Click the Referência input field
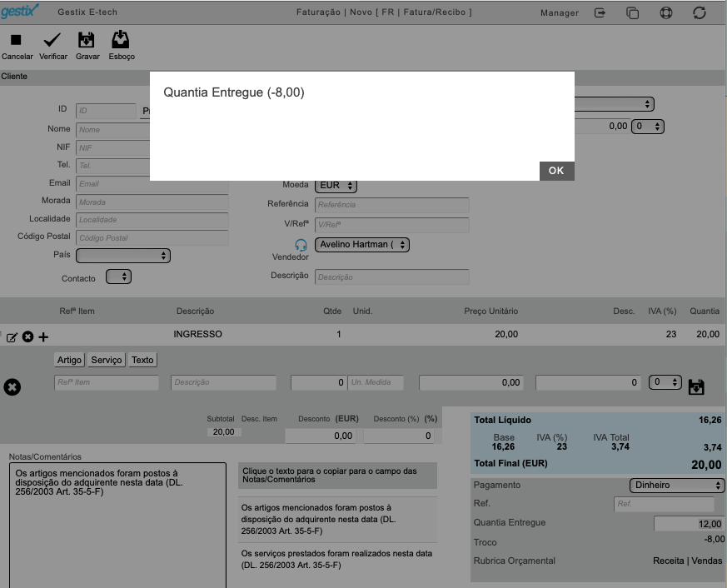The image size is (727, 588). coord(391,205)
